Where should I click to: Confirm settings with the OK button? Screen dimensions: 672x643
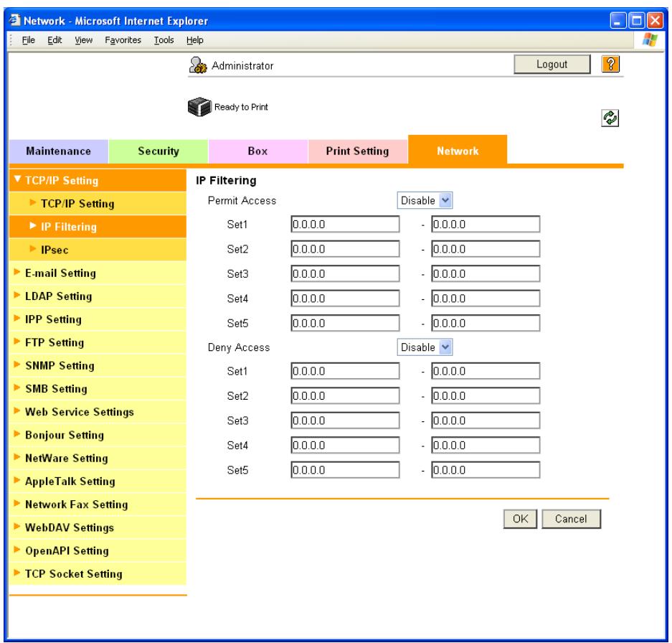[520, 519]
